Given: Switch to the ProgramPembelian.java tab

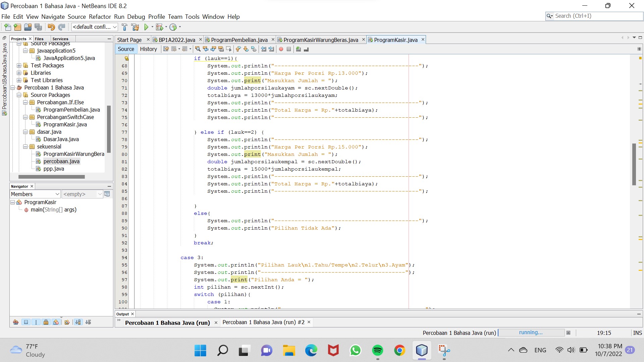Looking at the screenshot, I should pos(239,40).
